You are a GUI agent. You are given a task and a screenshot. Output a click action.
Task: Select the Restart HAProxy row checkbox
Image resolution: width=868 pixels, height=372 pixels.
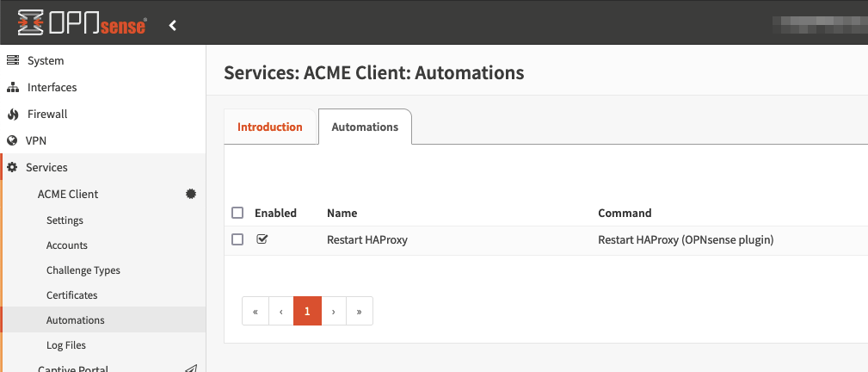[237, 240]
